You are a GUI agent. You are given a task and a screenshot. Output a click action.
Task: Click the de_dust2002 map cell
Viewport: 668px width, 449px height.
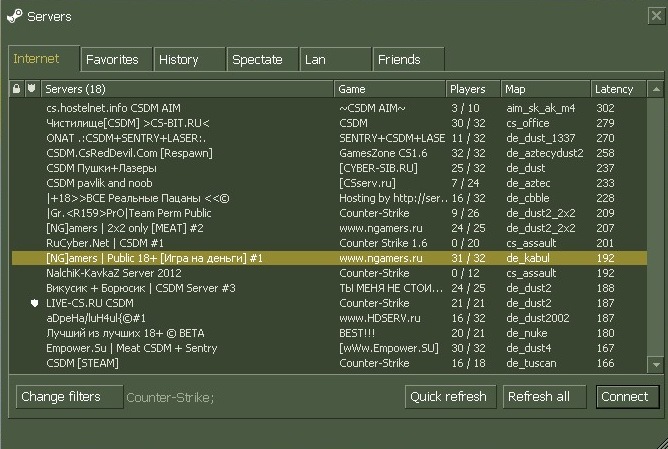538,318
